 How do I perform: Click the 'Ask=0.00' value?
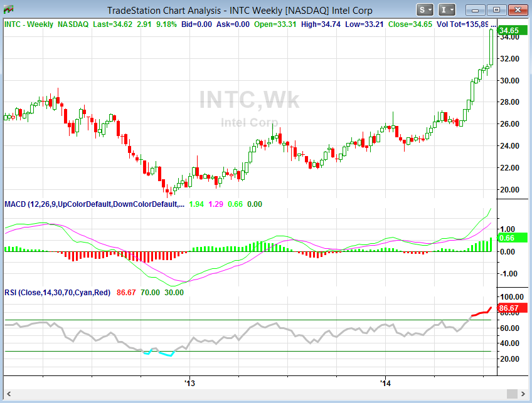click(x=233, y=24)
